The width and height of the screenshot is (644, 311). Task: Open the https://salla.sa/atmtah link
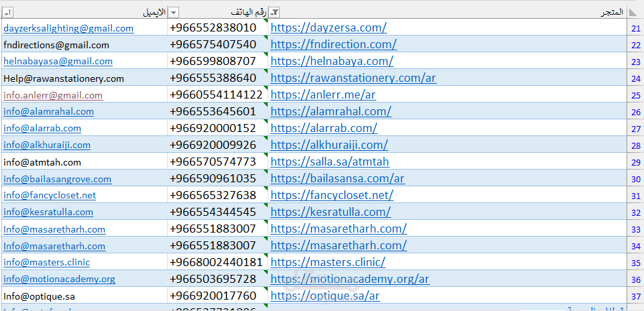click(x=330, y=162)
